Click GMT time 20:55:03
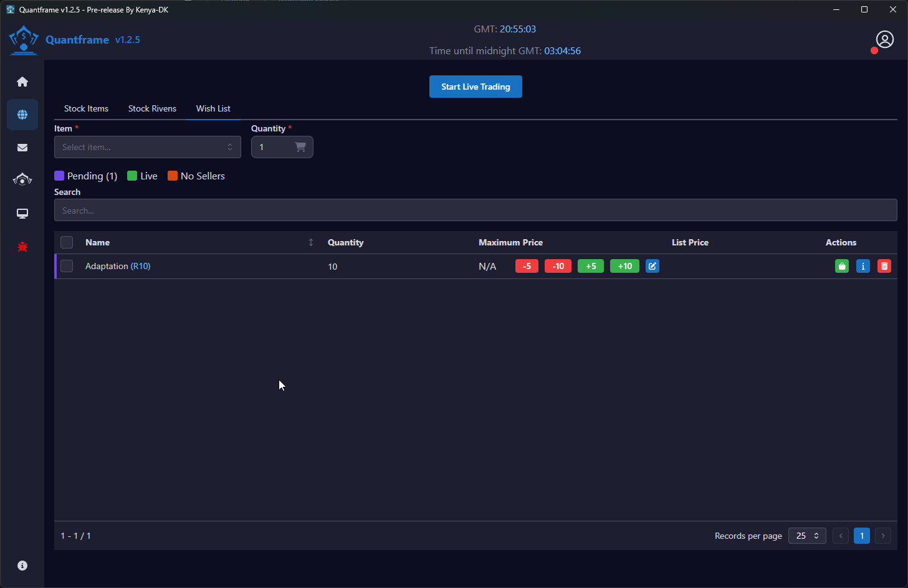This screenshot has width=908, height=588. pos(518,29)
